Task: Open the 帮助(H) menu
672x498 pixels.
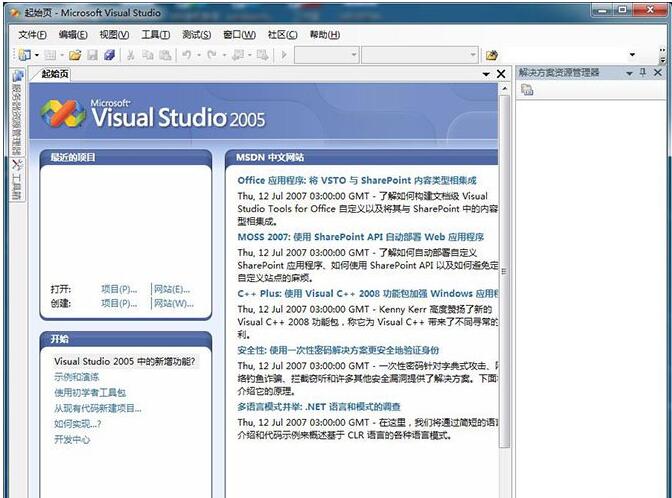Action: tap(325, 35)
